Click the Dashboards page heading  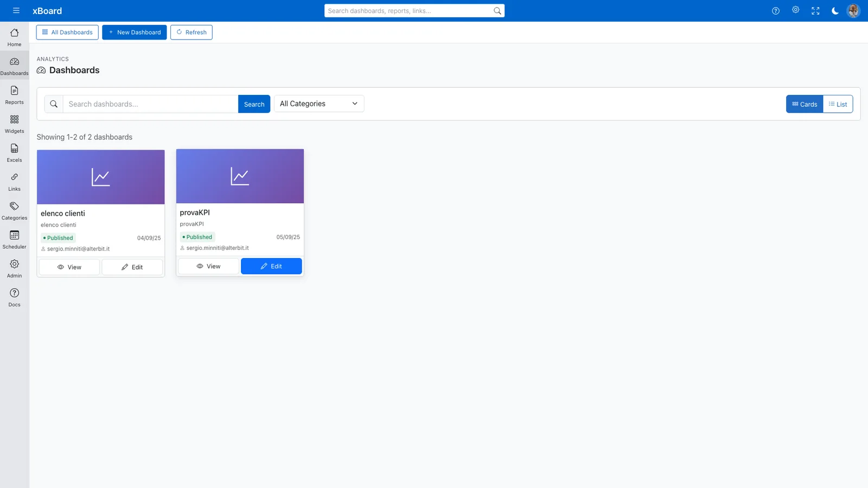74,70
